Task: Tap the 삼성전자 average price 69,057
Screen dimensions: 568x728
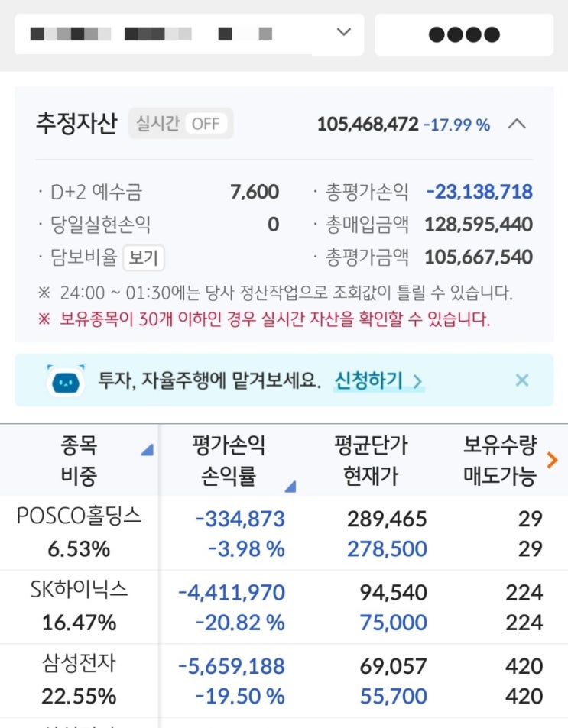Action: pyautogui.click(x=393, y=666)
